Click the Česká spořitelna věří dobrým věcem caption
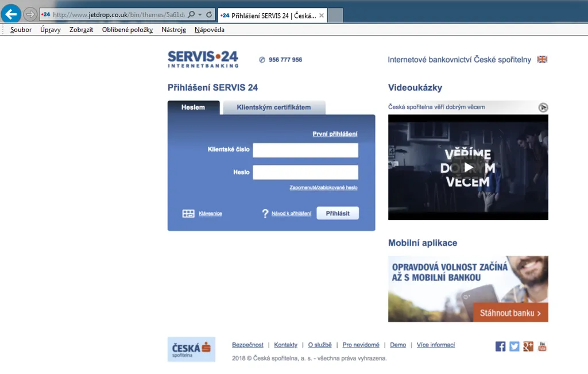 coord(436,107)
